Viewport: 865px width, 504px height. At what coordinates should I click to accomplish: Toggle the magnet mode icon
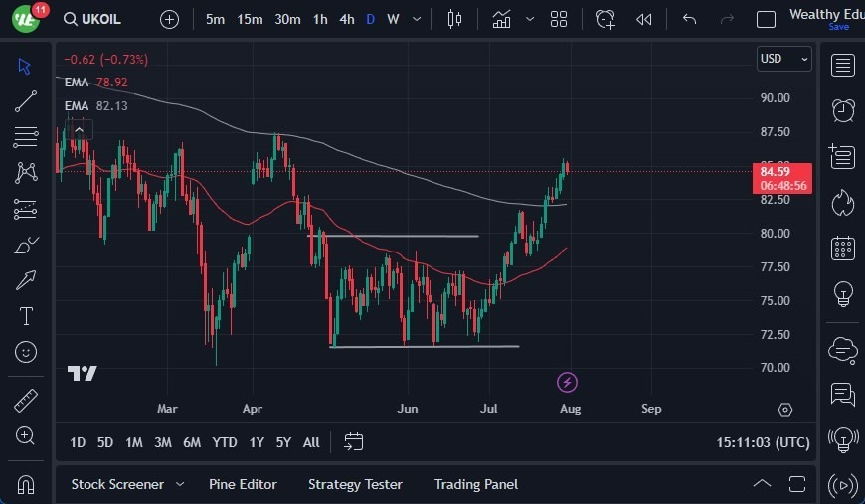coord(26,484)
